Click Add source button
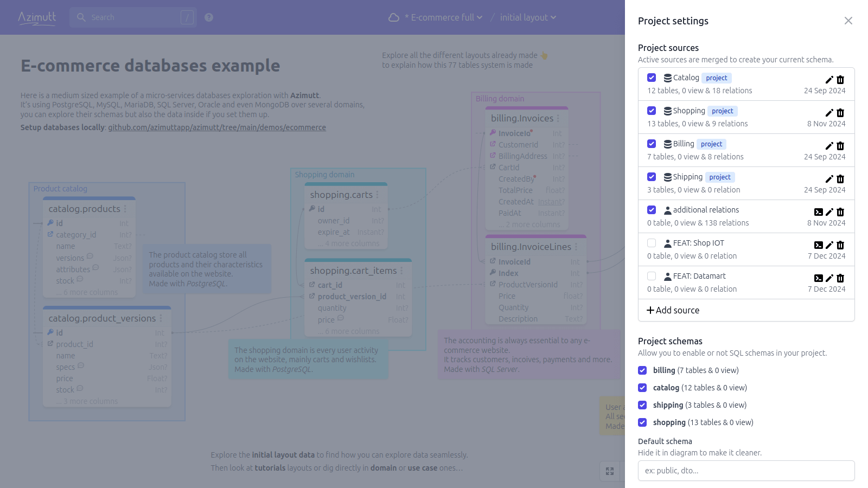The width and height of the screenshot is (868, 488). (673, 310)
